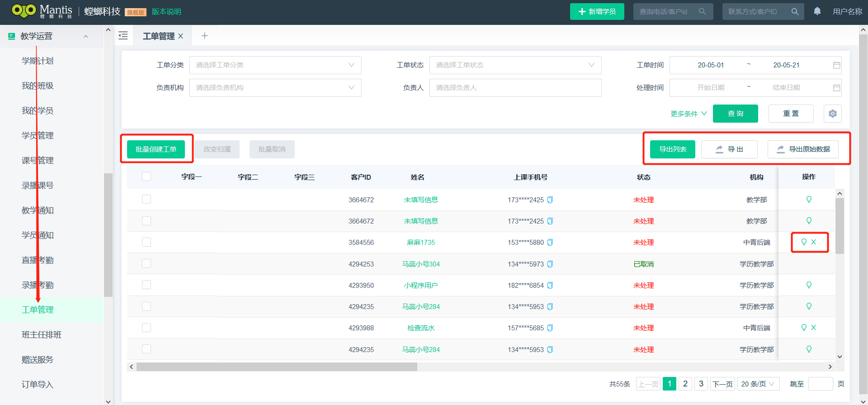This screenshot has height=405, width=868.
Task: Click the search icon in 联系方式/客户ID box
Action: pyautogui.click(x=795, y=11)
